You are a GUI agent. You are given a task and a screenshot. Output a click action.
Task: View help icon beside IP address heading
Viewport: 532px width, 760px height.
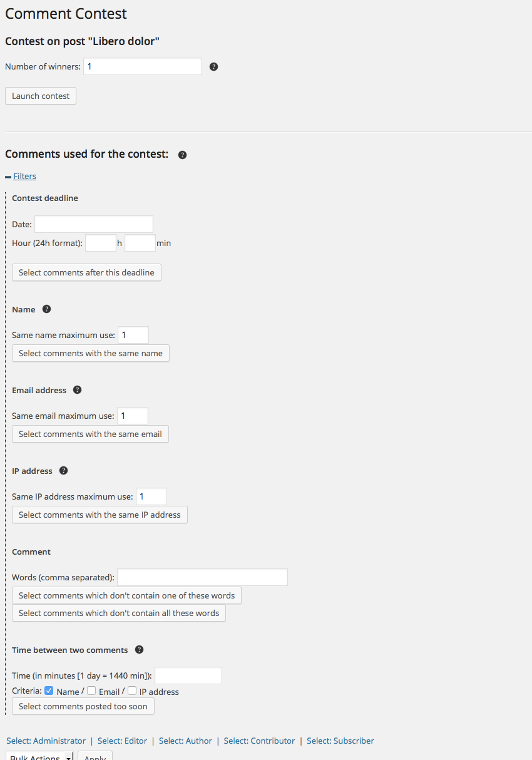coord(63,470)
